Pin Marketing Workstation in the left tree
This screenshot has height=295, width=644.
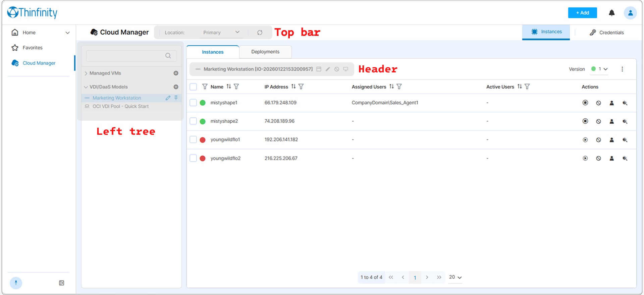click(x=176, y=98)
